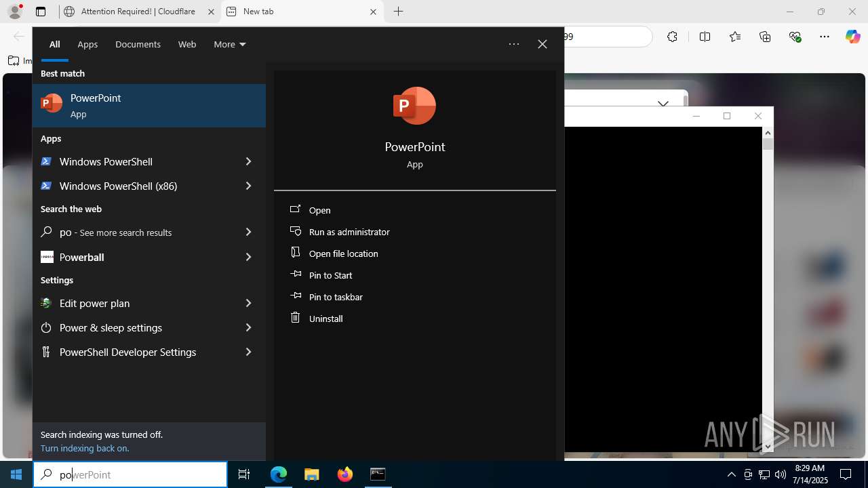Screen dimensions: 868x488
Task: Expand PowerShell Developer Settings arrow
Action: coord(248,352)
